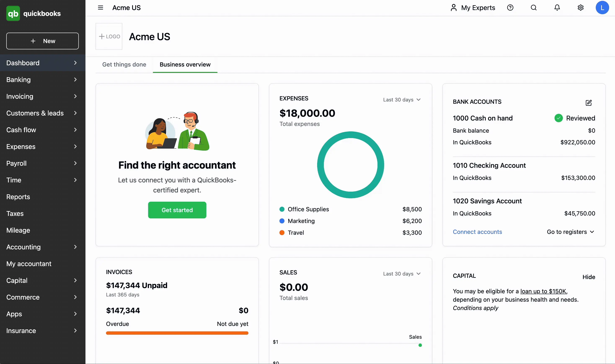615x364 pixels.
Task: Click the plus icon in New button
Action: (x=33, y=41)
